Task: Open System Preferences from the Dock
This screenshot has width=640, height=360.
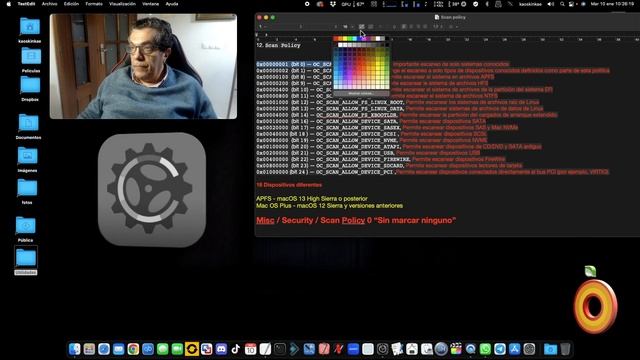Action: 529,349
